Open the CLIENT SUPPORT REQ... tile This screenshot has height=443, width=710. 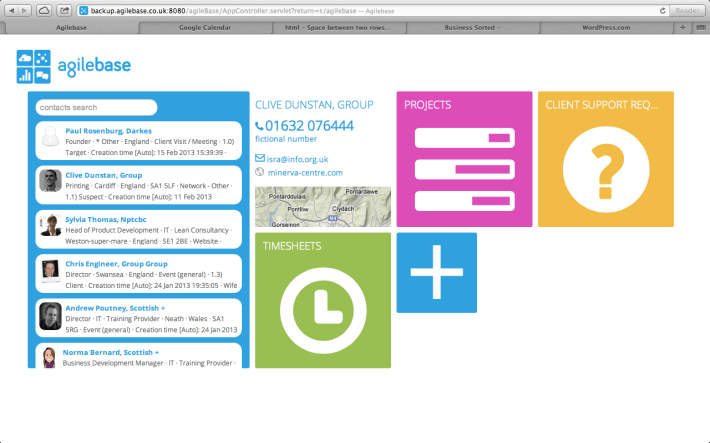click(606, 159)
